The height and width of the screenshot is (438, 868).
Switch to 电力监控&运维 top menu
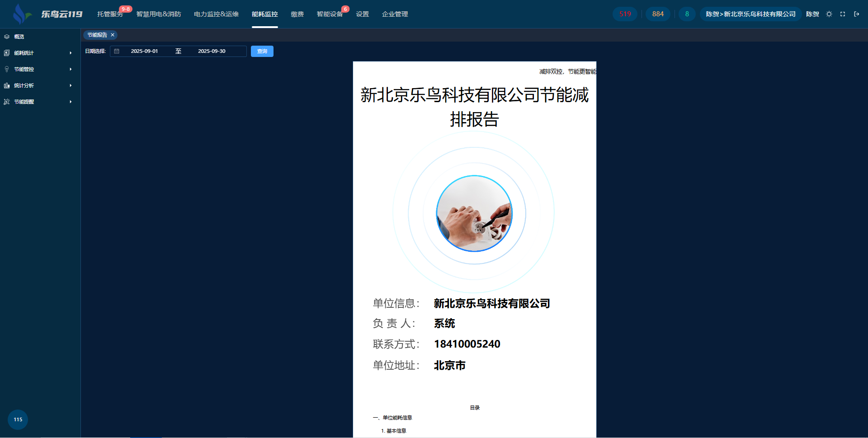tap(216, 14)
